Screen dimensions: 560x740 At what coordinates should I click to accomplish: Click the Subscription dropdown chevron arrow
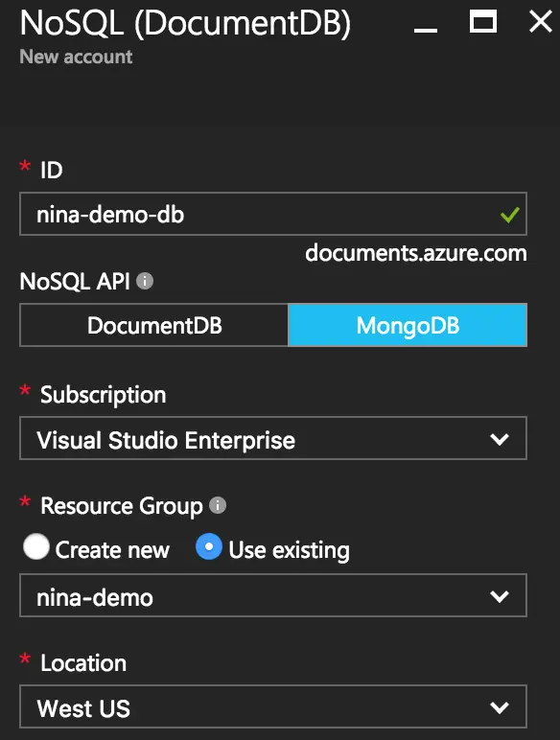point(499,439)
